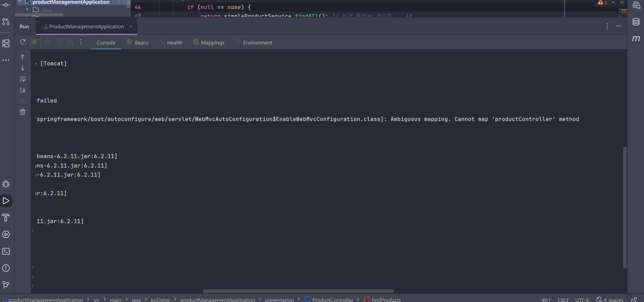
Task: Show more tool windows ellipsis
Action: point(6,60)
